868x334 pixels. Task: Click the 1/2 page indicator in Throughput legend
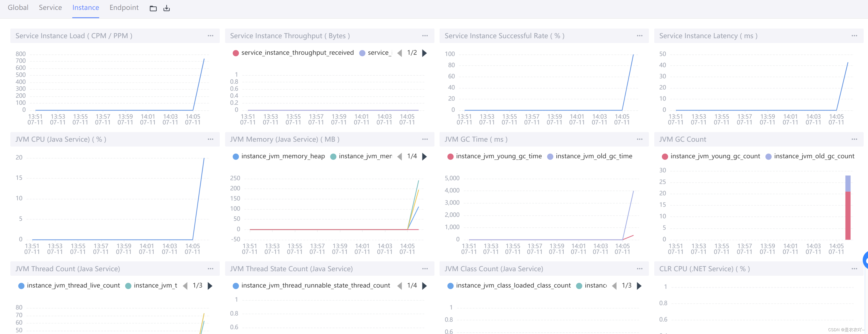click(412, 53)
